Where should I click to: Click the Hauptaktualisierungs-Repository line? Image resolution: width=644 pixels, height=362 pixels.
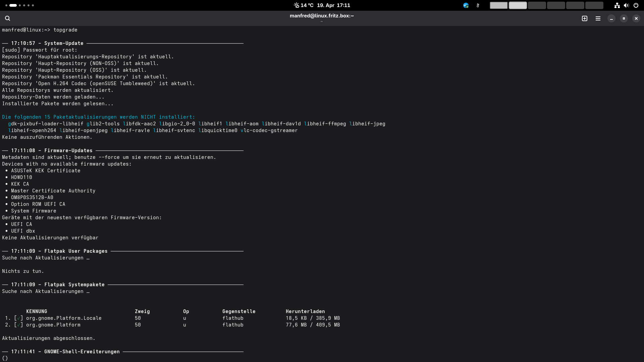click(x=88, y=57)
